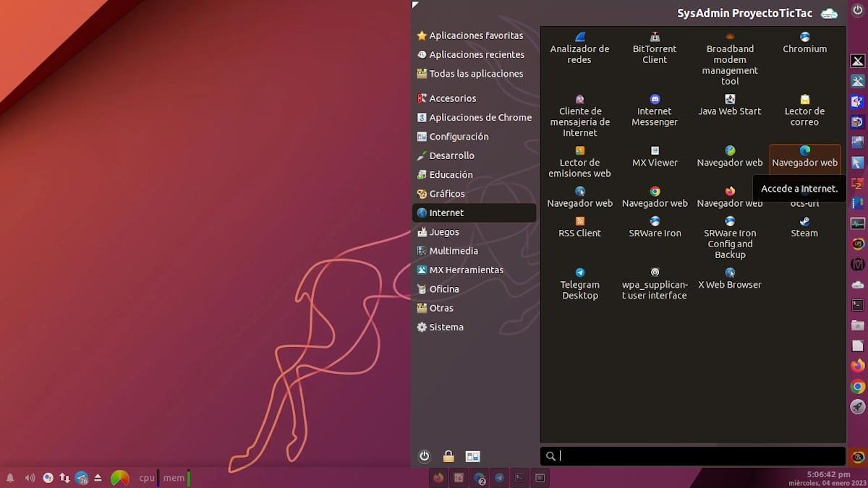Click the lock screen padlock button

pyautogui.click(x=448, y=456)
